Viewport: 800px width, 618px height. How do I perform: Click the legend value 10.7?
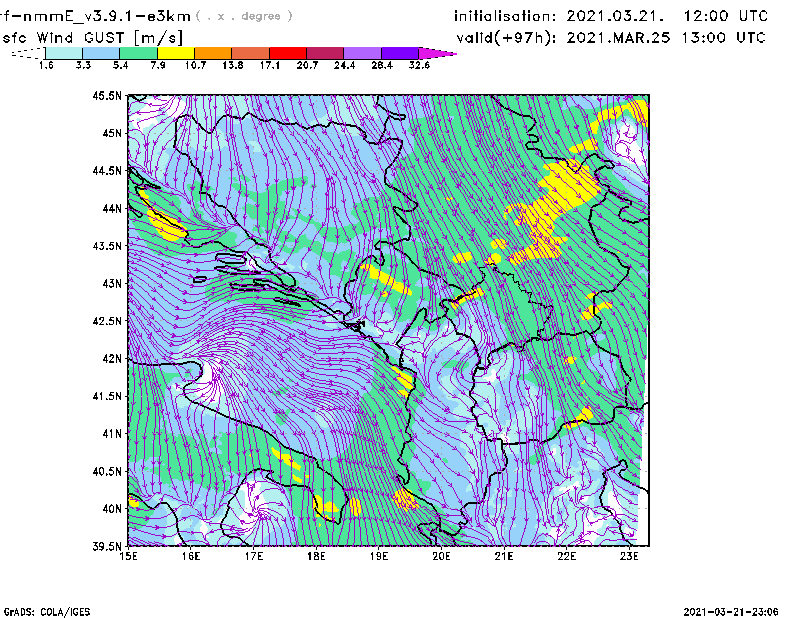[195, 65]
